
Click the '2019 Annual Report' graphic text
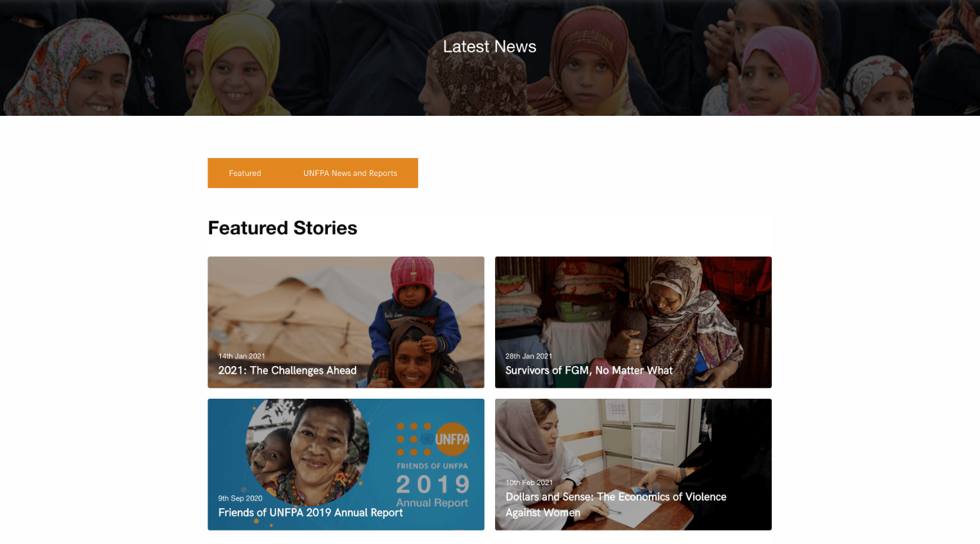pos(432,491)
